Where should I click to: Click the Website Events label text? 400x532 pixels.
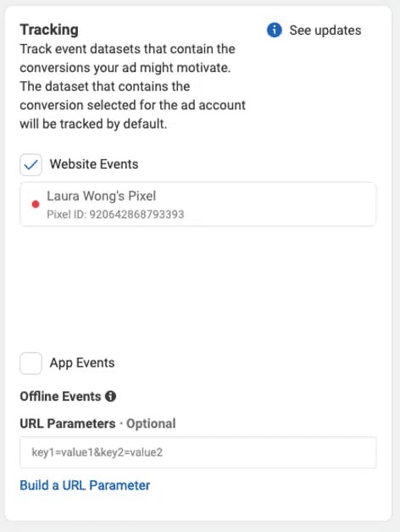pyautogui.click(x=94, y=164)
